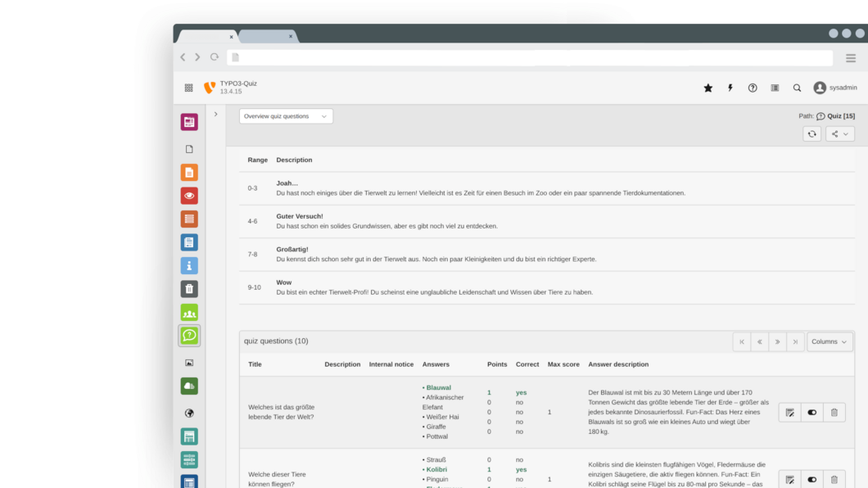Screen dimensions: 868x488
Task: Delete the largest living animal question
Action: (x=834, y=413)
